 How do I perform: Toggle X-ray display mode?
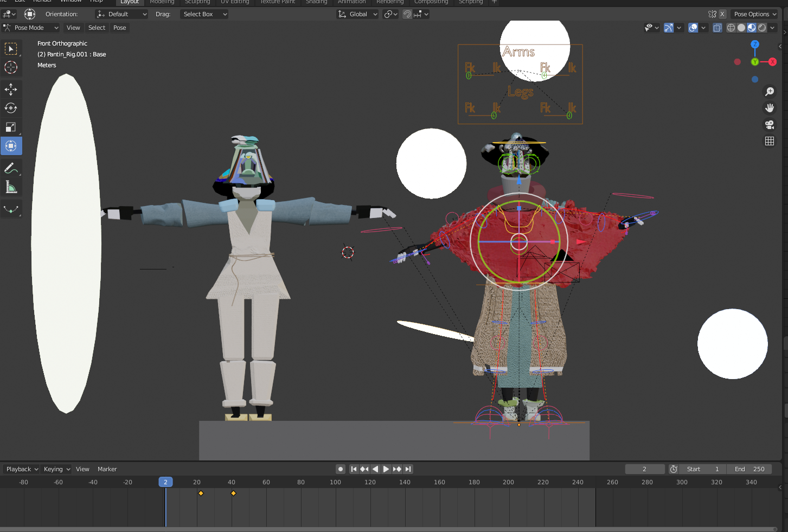717,28
